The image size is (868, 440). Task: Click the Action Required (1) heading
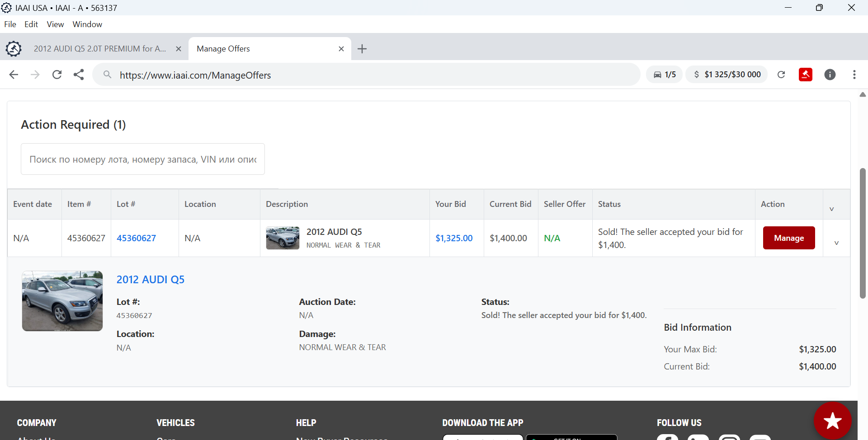click(x=73, y=125)
